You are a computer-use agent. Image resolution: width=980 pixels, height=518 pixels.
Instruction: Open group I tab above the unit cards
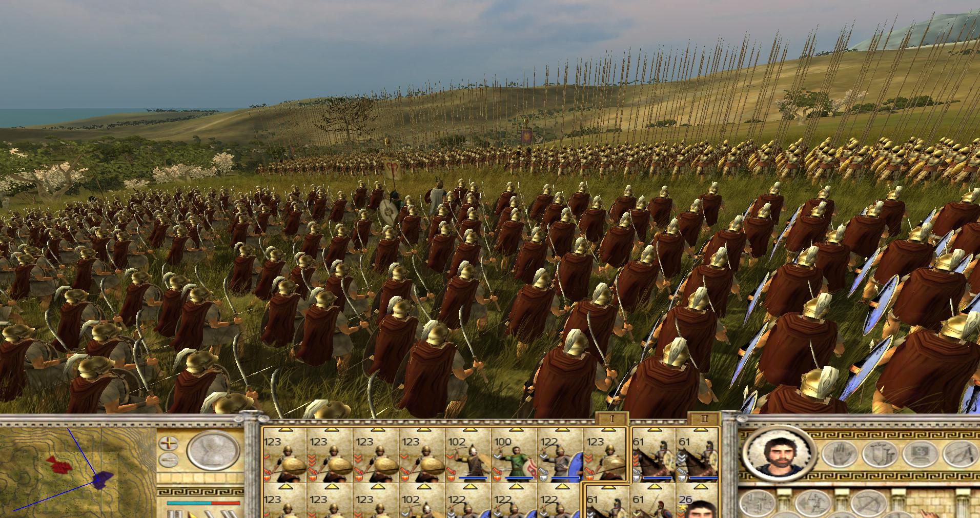coord(612,419)
